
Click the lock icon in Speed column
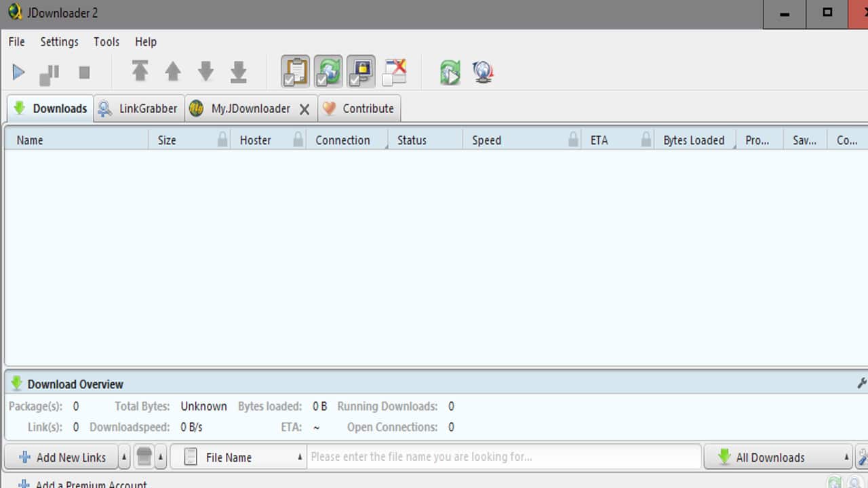coord(574,140)
